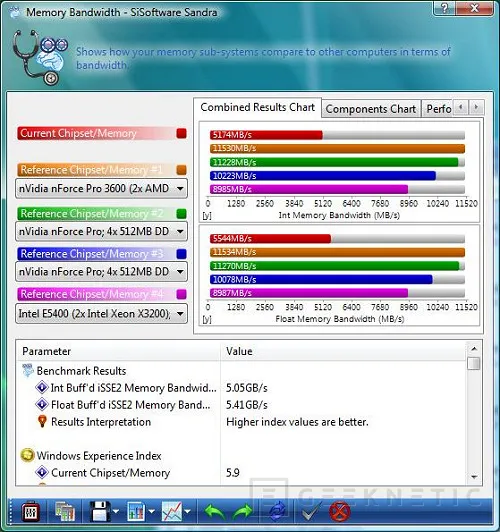This screenshot has width=500, height=532.
Task: Click the green forward arrow
Action: point(243,512)
